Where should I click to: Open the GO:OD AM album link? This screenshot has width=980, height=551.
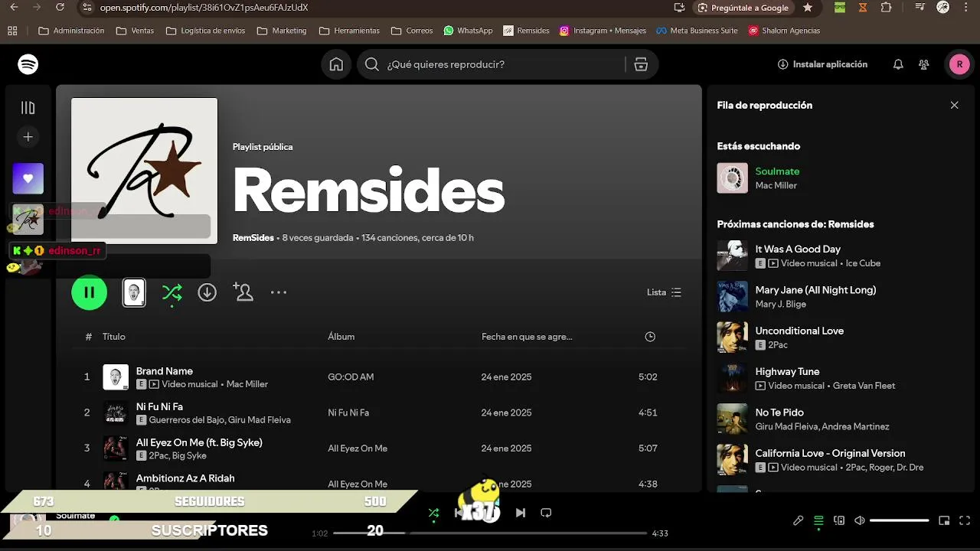[351, 377]
